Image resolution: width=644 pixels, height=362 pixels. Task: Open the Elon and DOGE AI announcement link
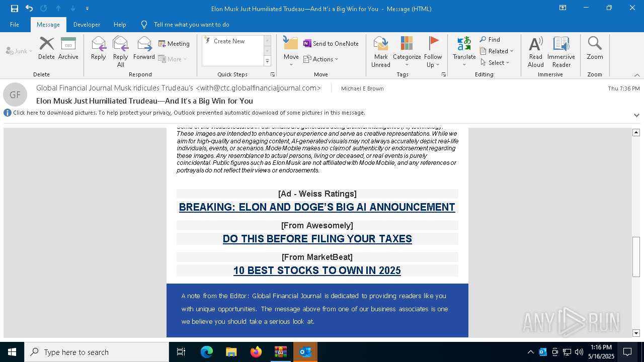click(317, 207)
